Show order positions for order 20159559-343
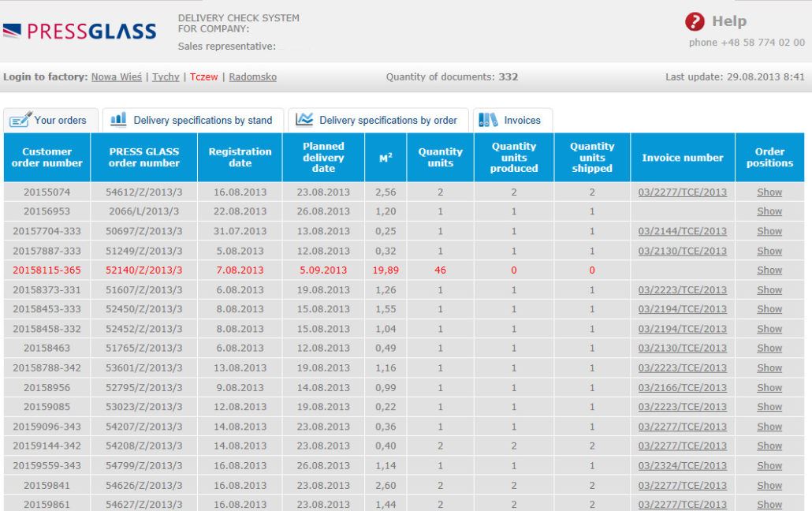 pyautogui.click(x=769, y=465)
